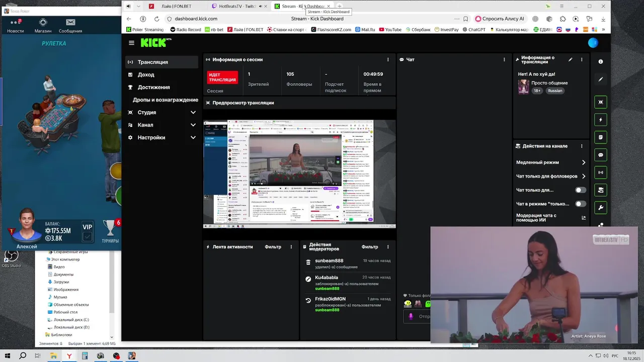Expand the Канал sidebar section
Screen dimensions: 644x362
(x=193, y=125)
